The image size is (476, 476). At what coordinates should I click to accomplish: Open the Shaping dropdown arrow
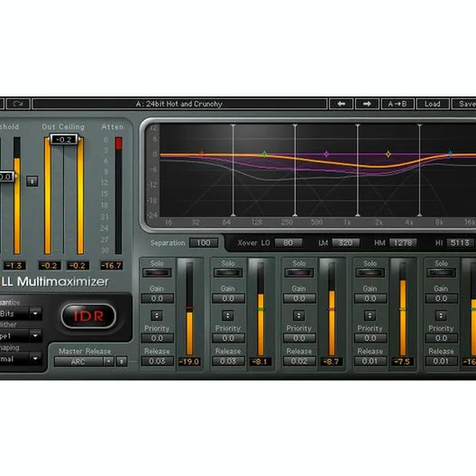coord(36,358)
